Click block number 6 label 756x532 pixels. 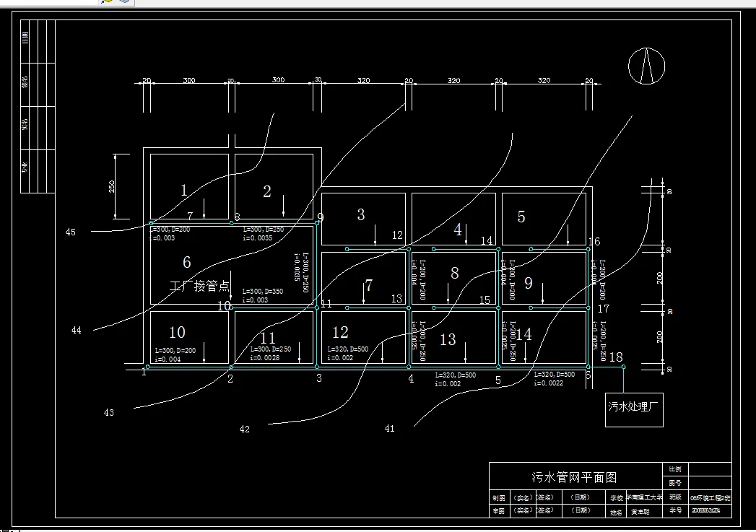click(x=186, y=262)
